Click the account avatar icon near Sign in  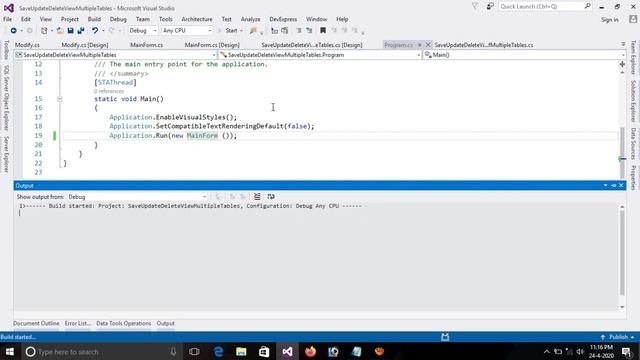[x=633, y=19]
